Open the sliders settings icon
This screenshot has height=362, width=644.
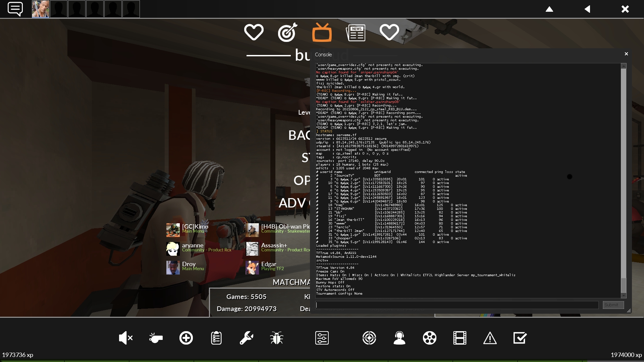[322, 338]
